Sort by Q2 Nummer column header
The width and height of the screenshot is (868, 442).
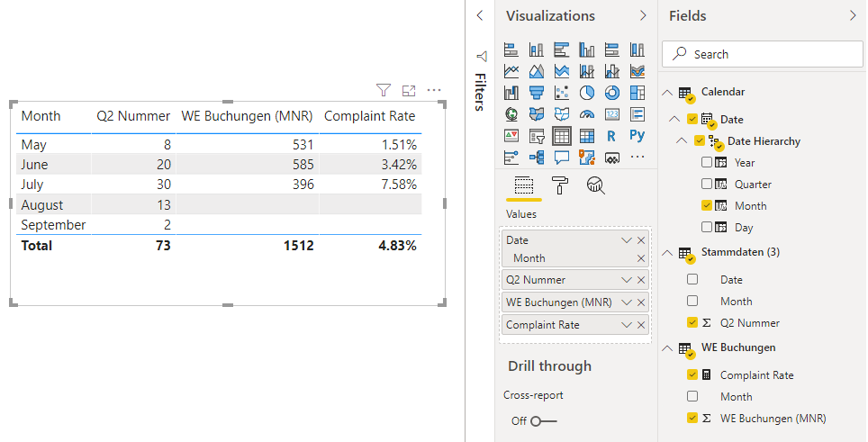click(133, 116)
